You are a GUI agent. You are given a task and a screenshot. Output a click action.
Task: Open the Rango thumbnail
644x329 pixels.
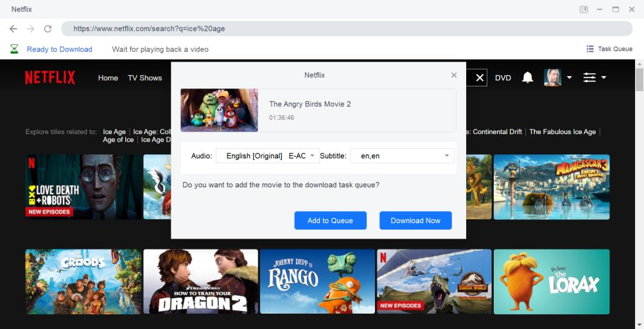(x=317, y=282)
